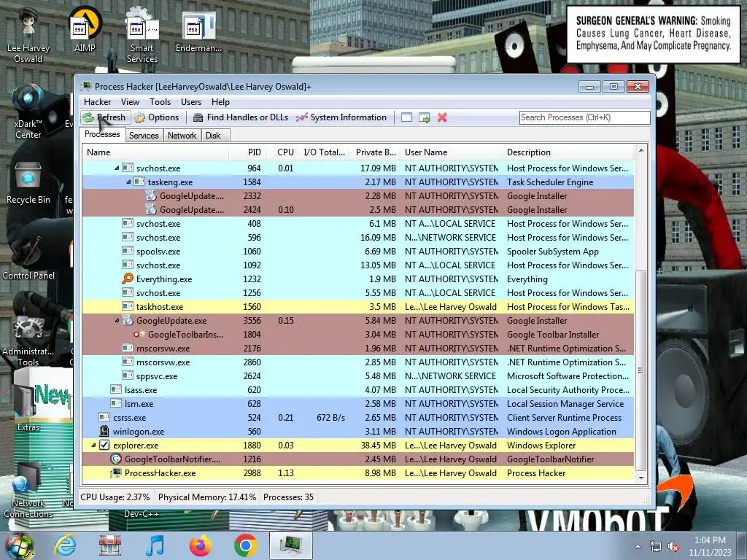The width and height of the screenshot is (747, 560).
Task: Select the spoolsv.exe process row
Action: (x=358, y=252)
